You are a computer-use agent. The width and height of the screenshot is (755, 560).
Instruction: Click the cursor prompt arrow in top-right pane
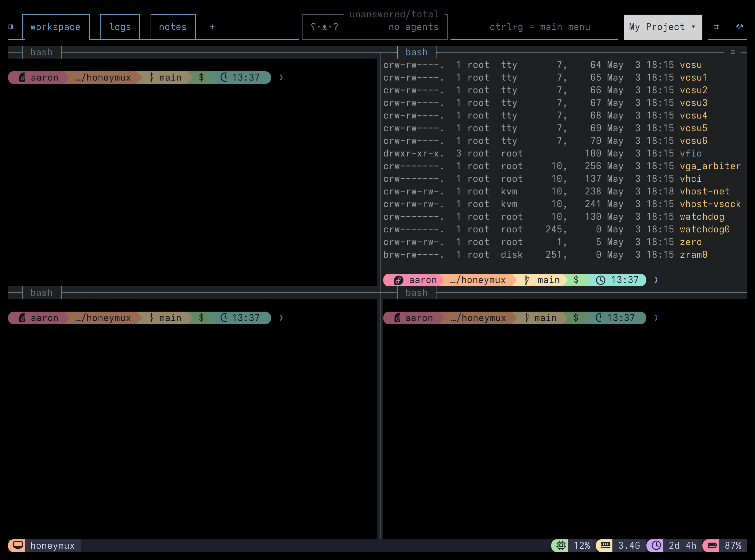(x=656, y=280)
